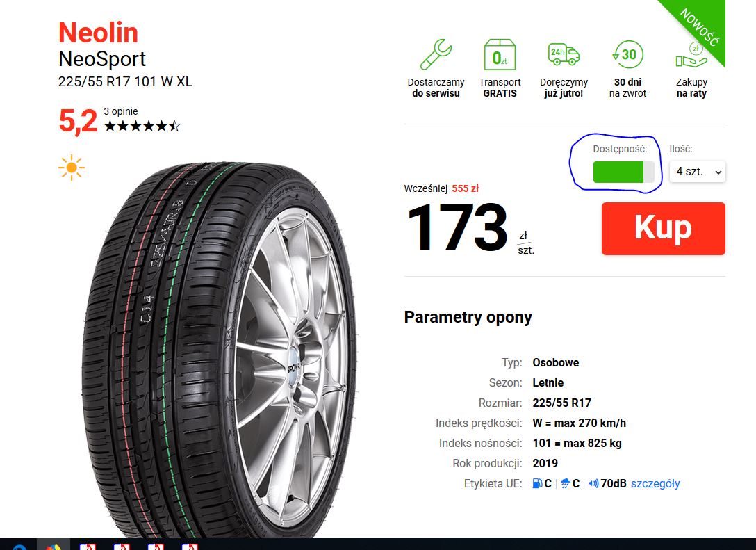Click the fuel efficiency label icon
Viewport: 756px width, 550px height.
tap(537, 483)
